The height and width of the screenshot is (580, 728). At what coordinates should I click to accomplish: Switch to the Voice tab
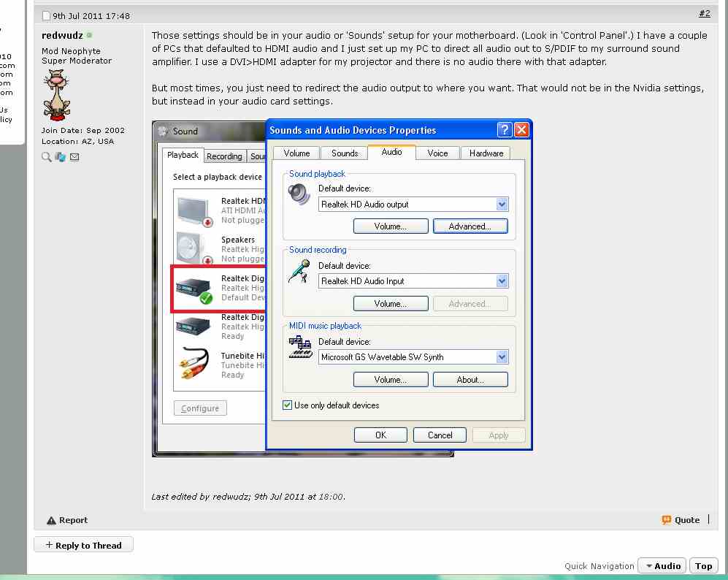[437, 153]
